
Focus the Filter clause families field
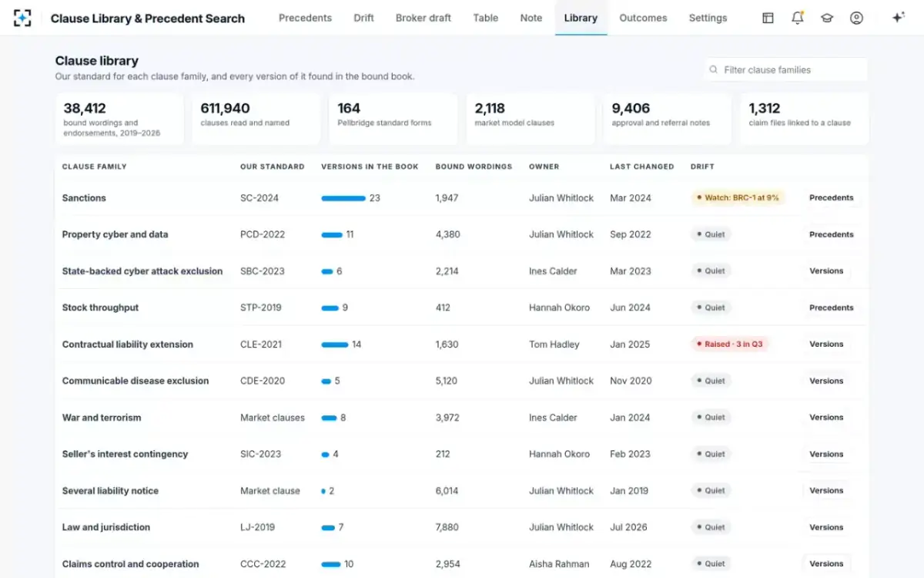pos(786,69)
